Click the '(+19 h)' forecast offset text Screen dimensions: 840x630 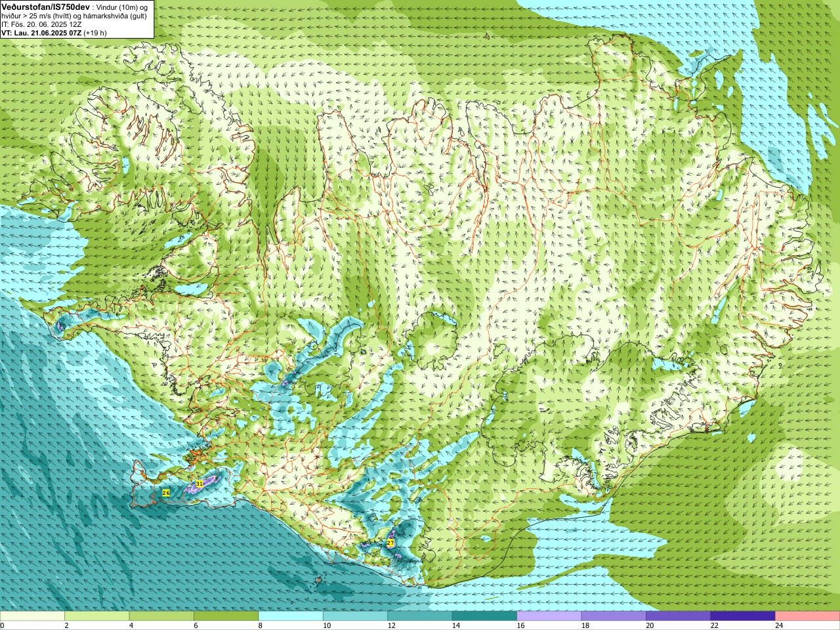click(95, 33)
